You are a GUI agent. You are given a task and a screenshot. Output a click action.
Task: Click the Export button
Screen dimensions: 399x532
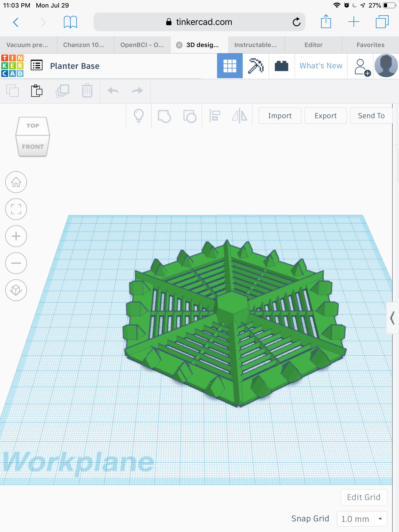click(325, 116)
